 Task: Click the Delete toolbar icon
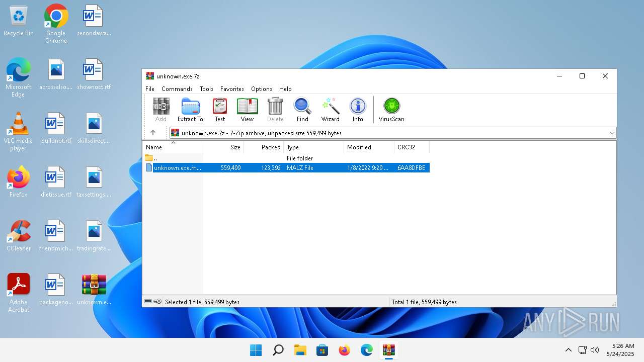pyautogui.click(x=275, y=110)
